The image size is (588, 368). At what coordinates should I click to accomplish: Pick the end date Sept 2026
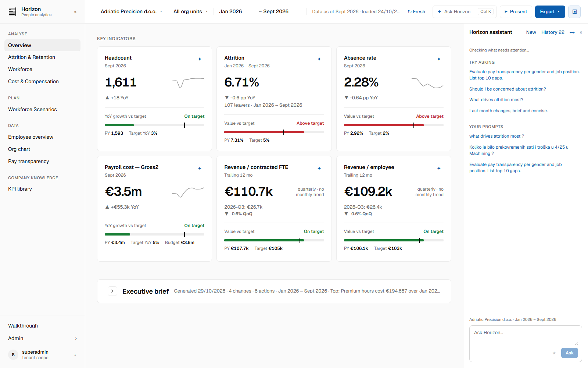coord(276,12)
